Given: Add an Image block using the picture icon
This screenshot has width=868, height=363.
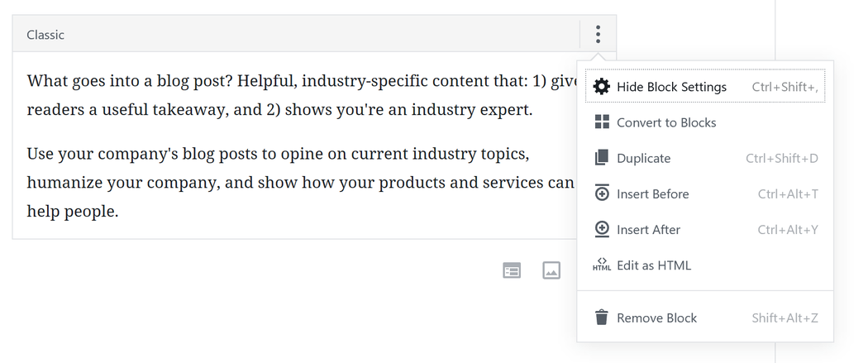Looking at the screenshot, I should click(551, 270).
